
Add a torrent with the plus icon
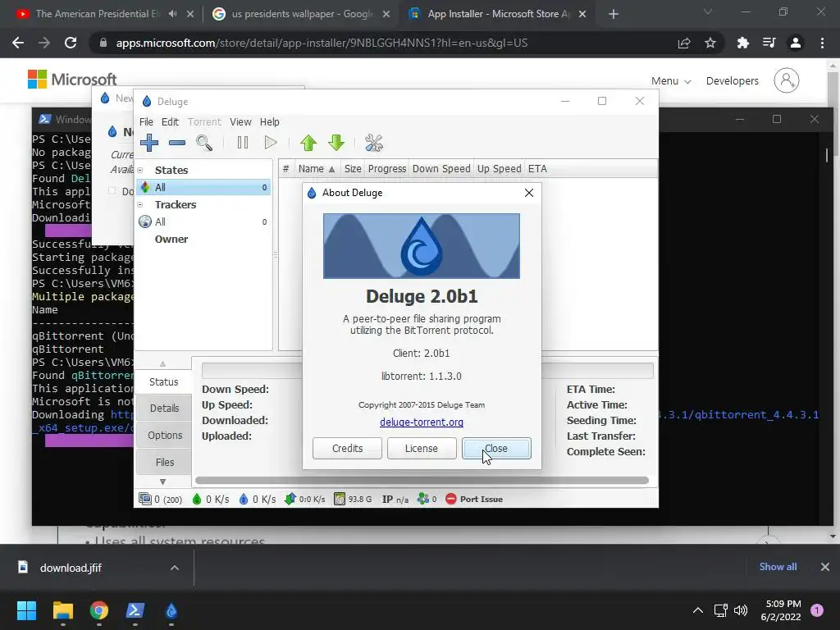tap(149, 143)
